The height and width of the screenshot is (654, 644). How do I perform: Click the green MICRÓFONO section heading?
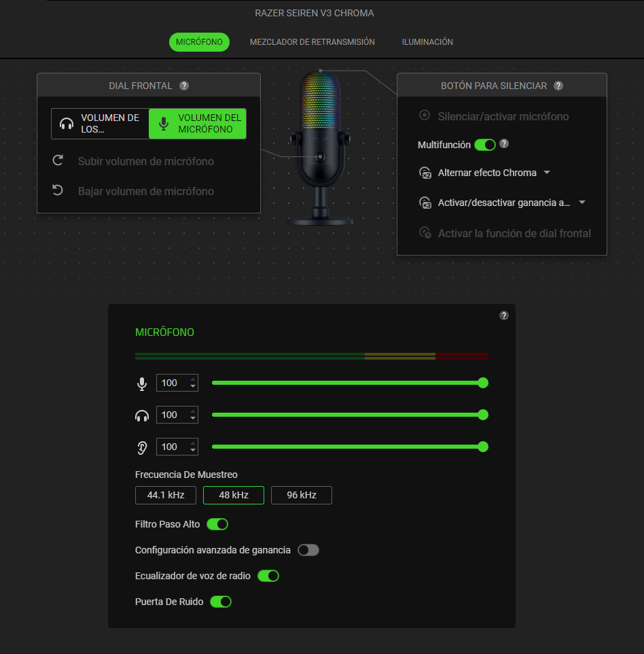(164, 332)
